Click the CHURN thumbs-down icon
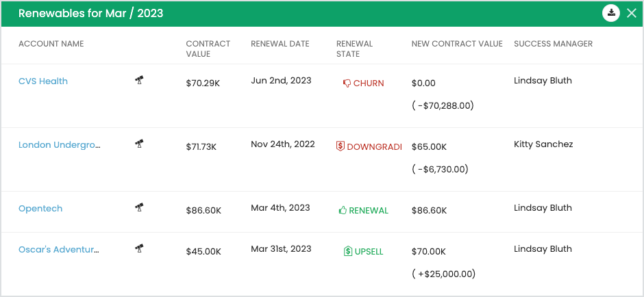The image size is (644, 297). point(347,83)
